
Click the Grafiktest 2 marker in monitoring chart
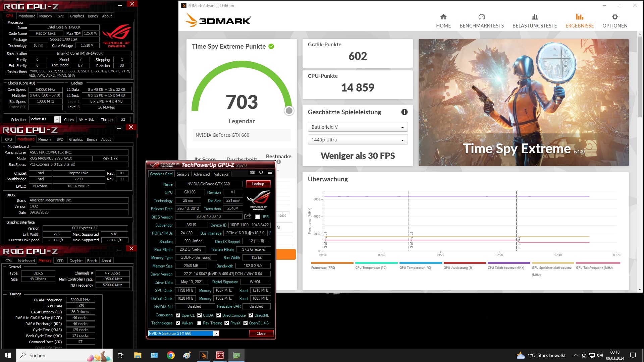coord(411,240)
